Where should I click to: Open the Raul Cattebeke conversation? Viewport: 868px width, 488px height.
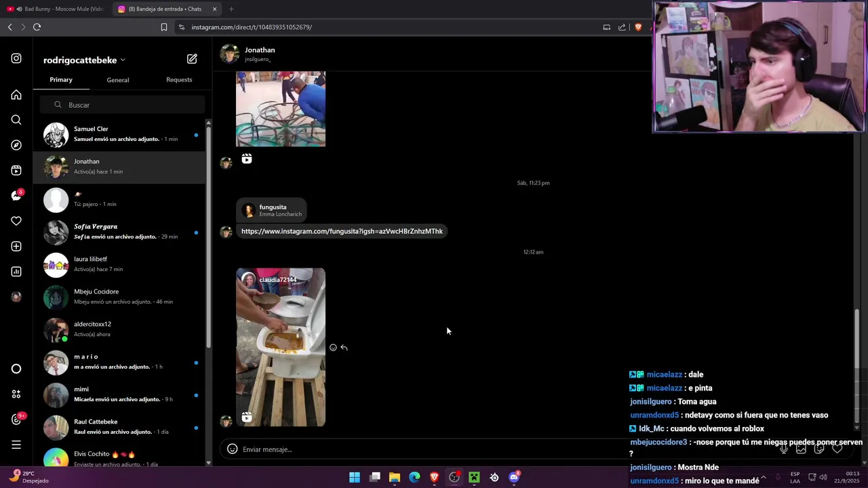click(x=121, y=427)
